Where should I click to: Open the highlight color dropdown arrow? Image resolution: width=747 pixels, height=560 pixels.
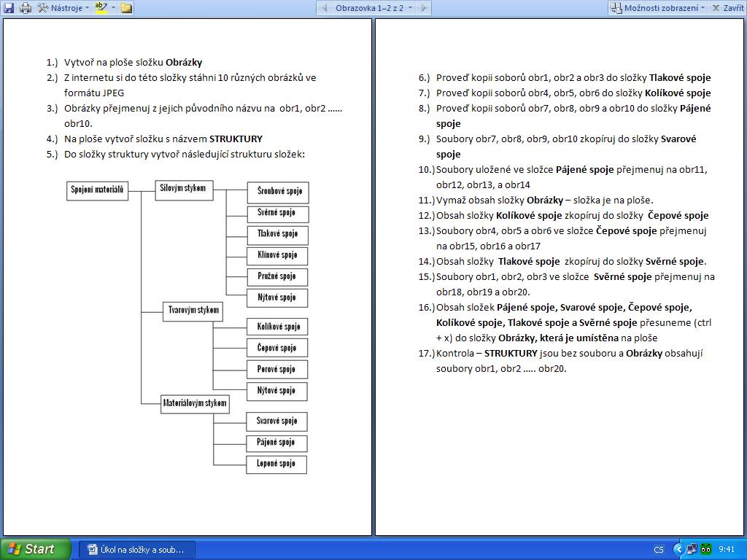click(113, 7)
